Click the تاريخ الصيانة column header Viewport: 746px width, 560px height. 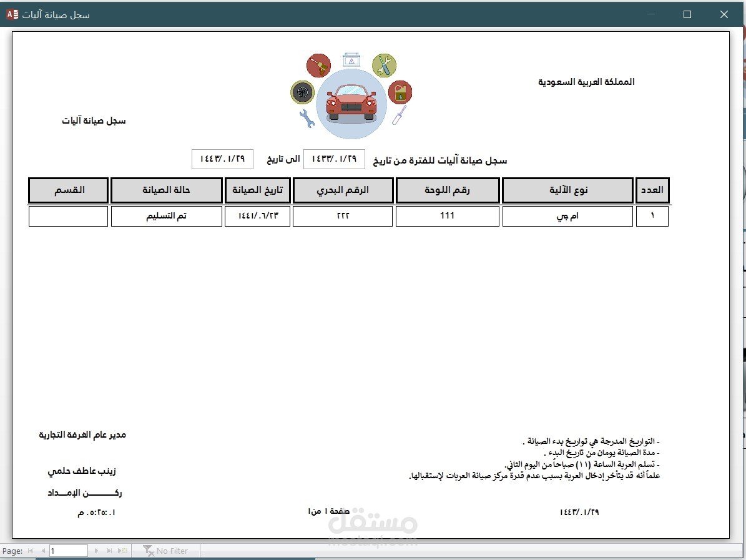pos(257,190)
